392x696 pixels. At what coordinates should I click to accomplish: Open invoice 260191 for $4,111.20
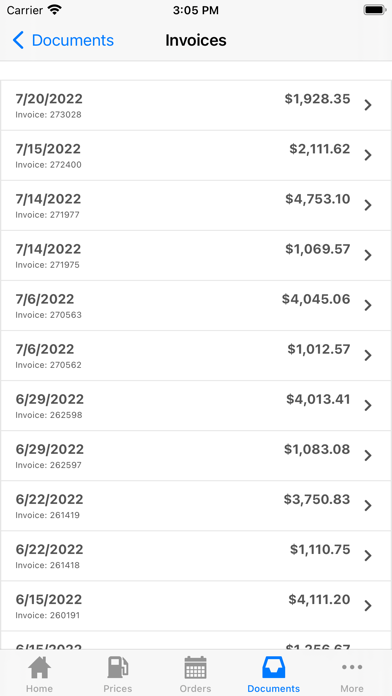coord(196,606)
